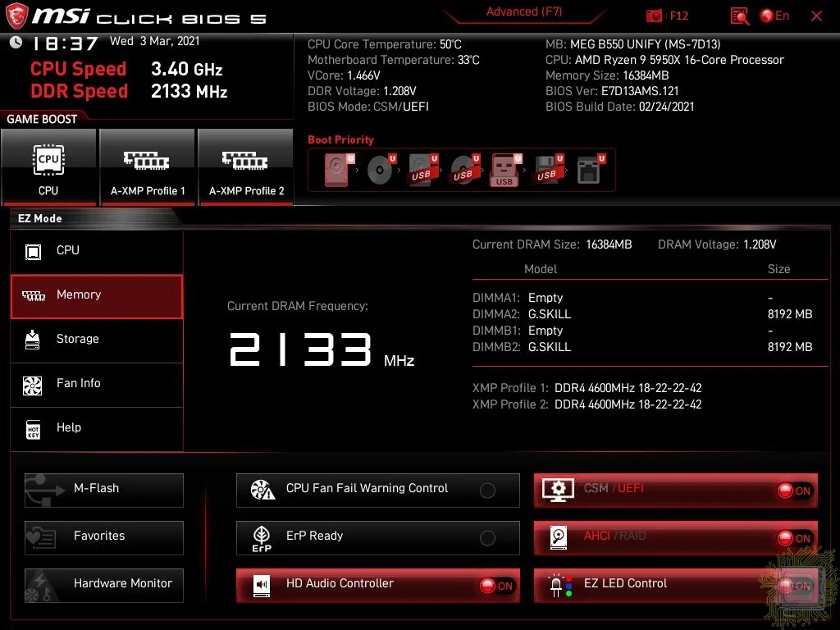Click the speaker icon on HD Audio Controller
The image size is (840, 630).
click(262, 586)
